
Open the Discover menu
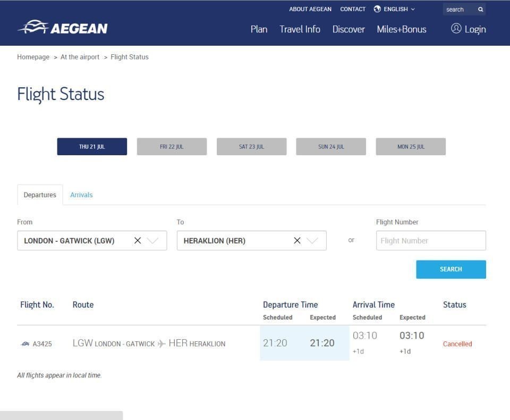pos(348,29)
